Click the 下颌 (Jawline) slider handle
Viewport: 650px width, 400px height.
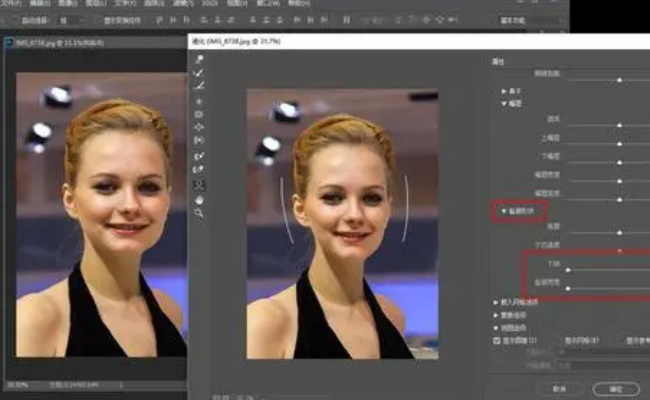pos(568,269)
